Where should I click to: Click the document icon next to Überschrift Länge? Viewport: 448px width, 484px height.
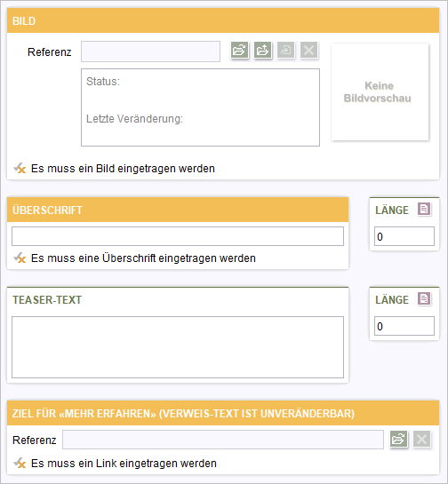(x=424, y=209)
